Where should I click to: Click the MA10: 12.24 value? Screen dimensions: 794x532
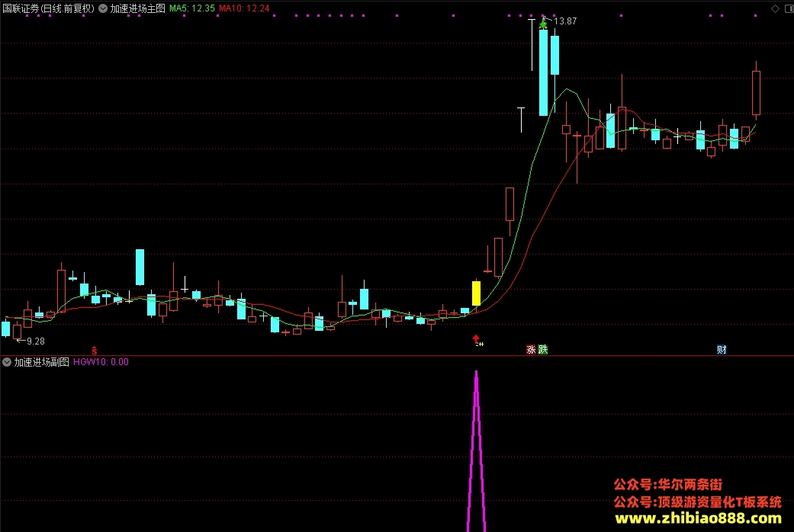(244, 8)
